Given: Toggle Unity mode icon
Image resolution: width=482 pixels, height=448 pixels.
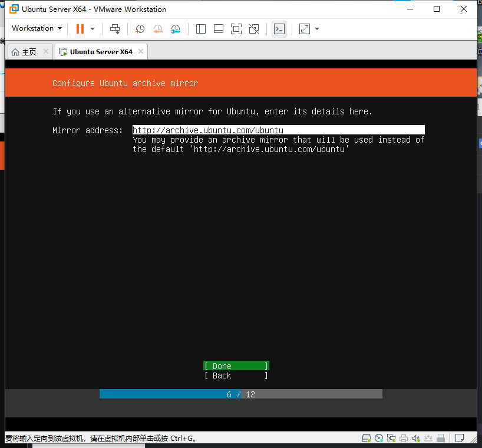Looking at the screenshot, I should 254,29.
